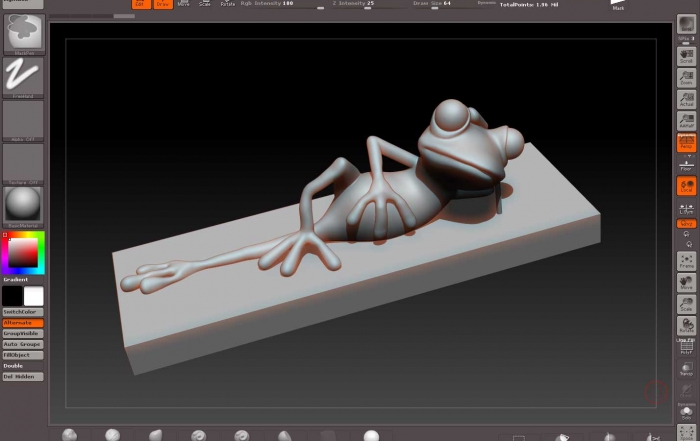This screenshot has height=441, width=700.
Task: Click the Auto Groups button
Action: click(x=22, y=344)
